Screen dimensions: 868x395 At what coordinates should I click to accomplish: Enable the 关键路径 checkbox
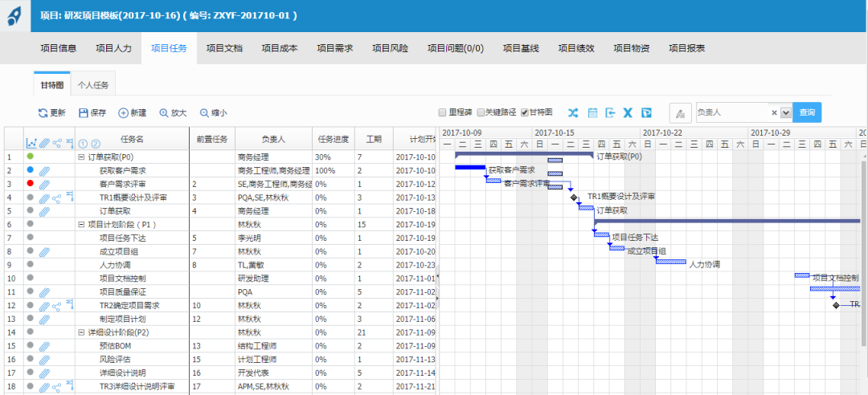coord(481,112)
